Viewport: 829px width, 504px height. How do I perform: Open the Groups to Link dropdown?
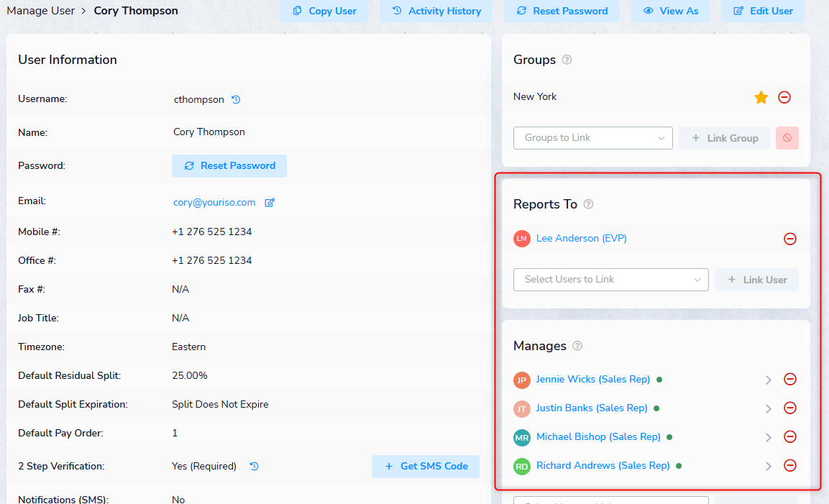click(x=592, y=138)
